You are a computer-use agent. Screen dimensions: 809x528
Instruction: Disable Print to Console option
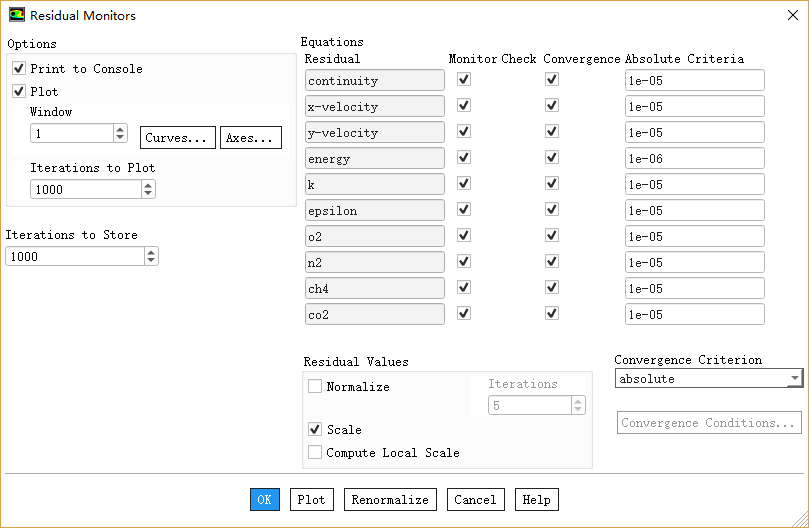click(19, 69)
